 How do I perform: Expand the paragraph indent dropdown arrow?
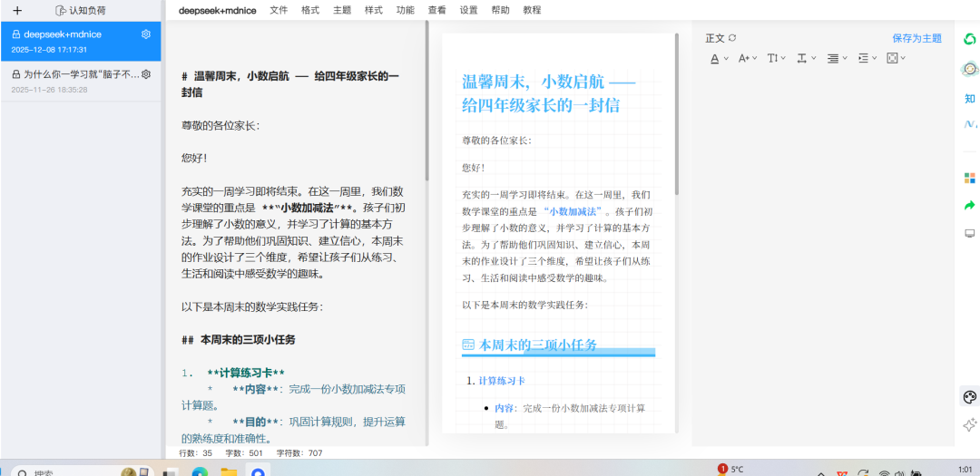(875, 58)
